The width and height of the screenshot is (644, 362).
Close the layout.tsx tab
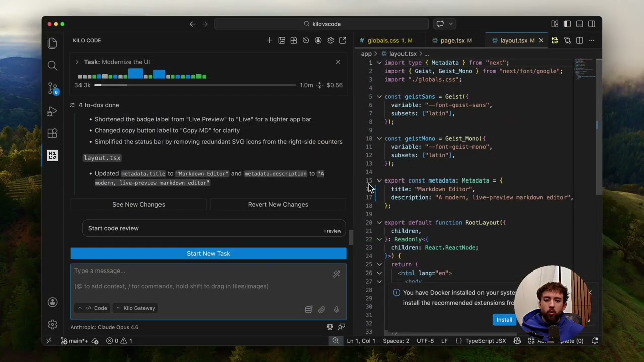[541, 40]
